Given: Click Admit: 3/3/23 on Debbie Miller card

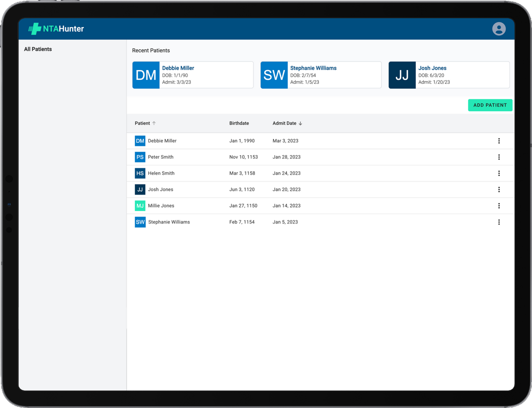Looking at the screenshot, I should pos(176,82).
